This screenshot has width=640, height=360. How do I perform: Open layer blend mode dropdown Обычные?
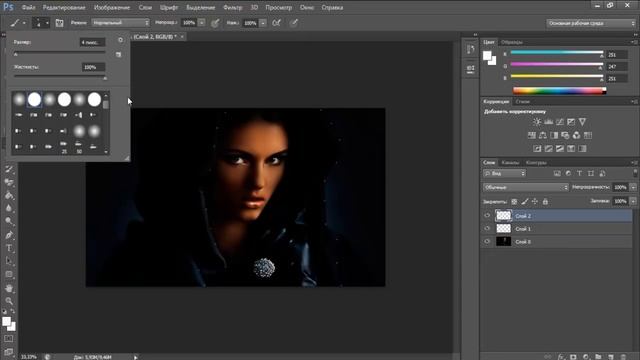pos(526,187)
